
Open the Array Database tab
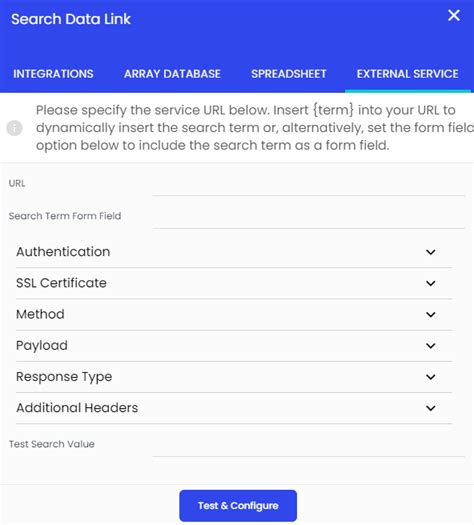[172, 74]
